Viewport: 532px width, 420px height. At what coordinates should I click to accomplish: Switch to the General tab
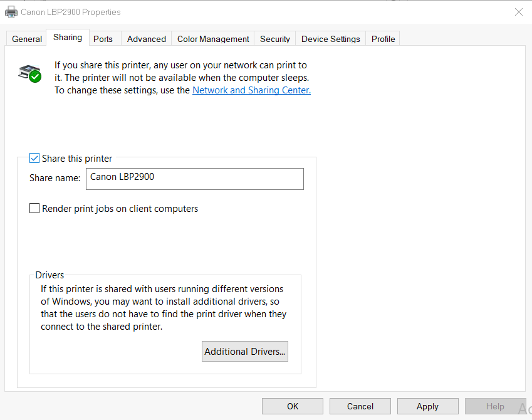27,39
